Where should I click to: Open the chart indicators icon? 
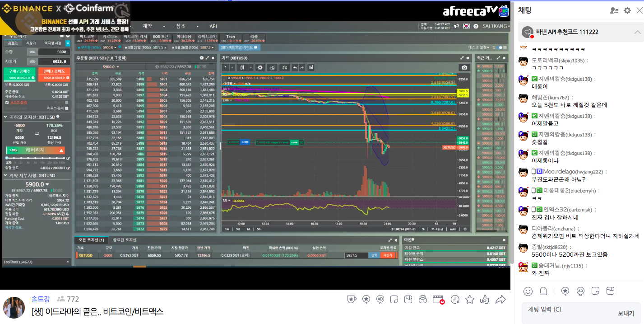[x=272, y=67]
